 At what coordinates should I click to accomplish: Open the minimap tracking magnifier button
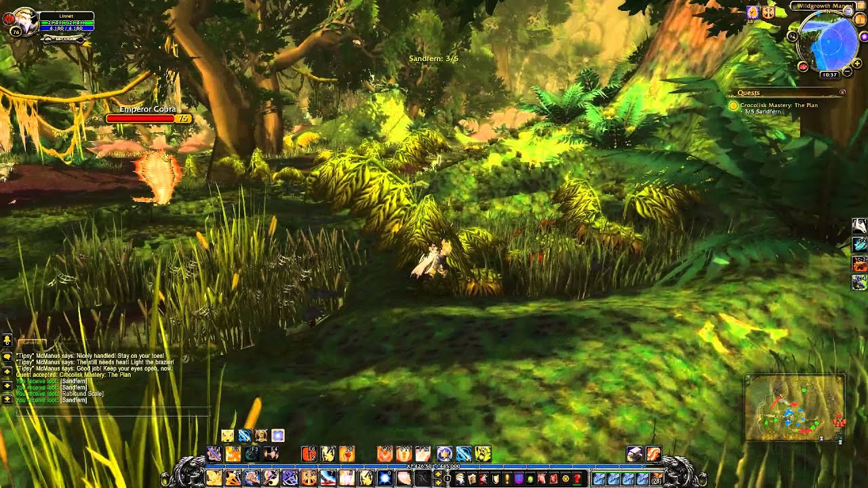793,36
